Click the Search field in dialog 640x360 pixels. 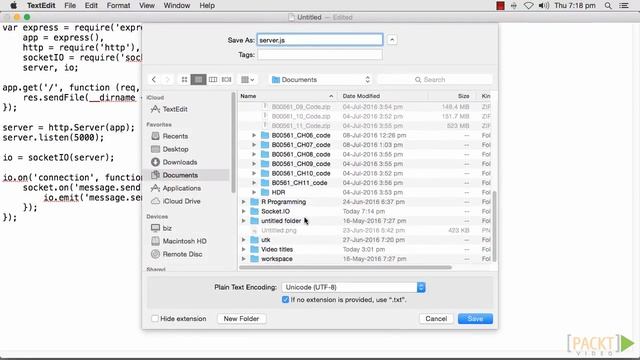click(435, 80)
